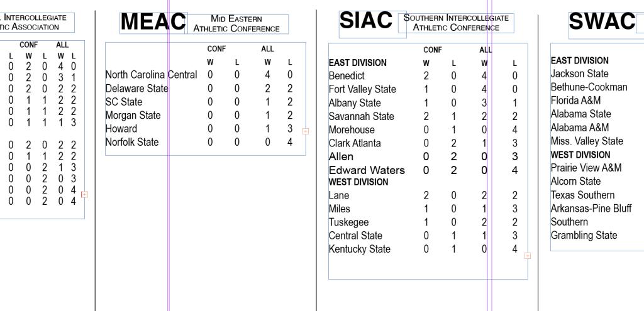
Task: Click the WEST DIVISION label in SWAC list
Action: click(x=580, y=155)
